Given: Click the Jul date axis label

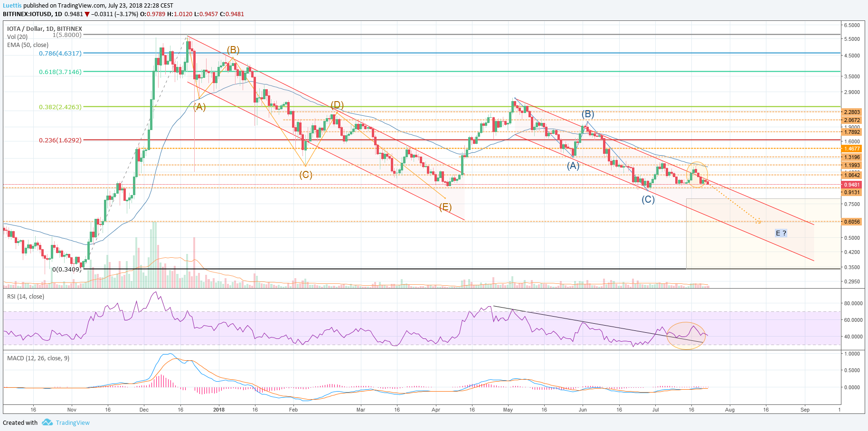Looking at the screenshot, I should (x=656, y=410).
